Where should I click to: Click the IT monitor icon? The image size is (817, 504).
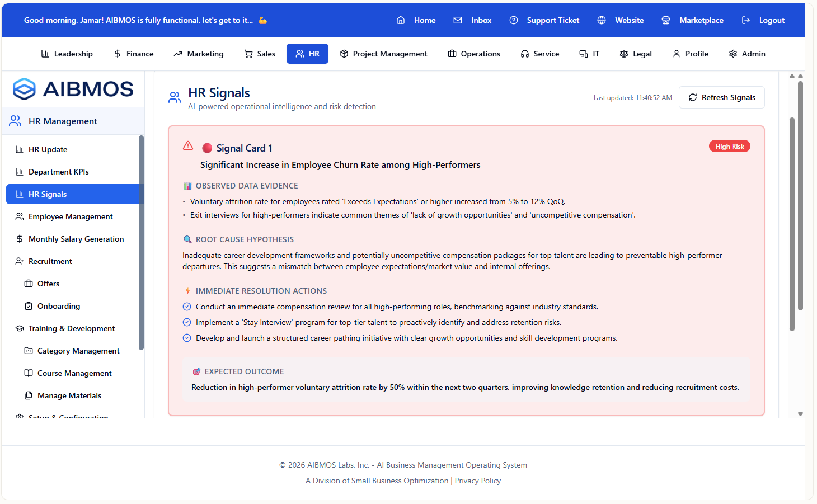(584, 54)
